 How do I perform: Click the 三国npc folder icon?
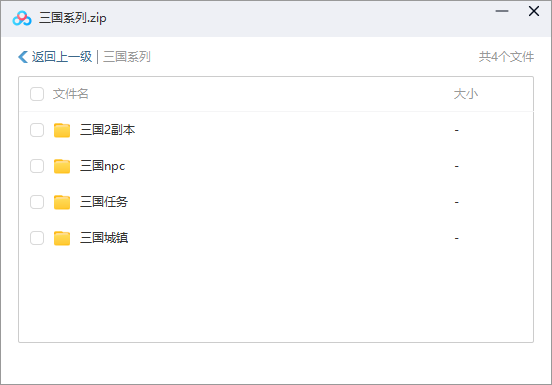(x=62, y=166)
